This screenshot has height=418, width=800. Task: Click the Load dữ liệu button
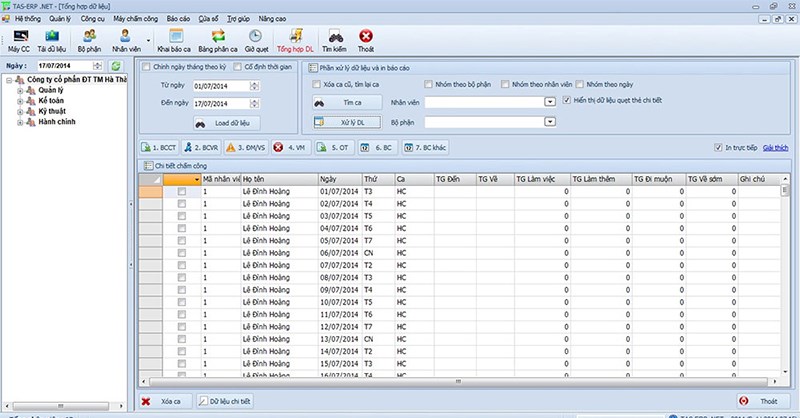tap(227, 123)
